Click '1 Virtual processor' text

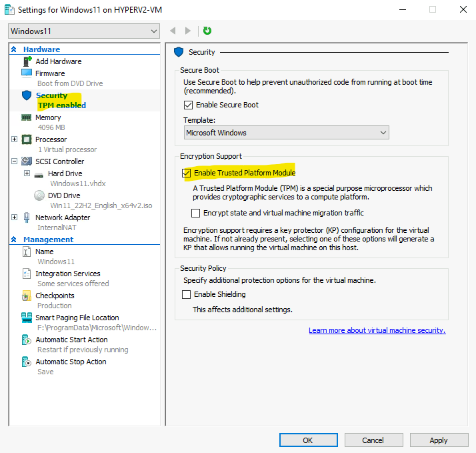pos(67,149)
